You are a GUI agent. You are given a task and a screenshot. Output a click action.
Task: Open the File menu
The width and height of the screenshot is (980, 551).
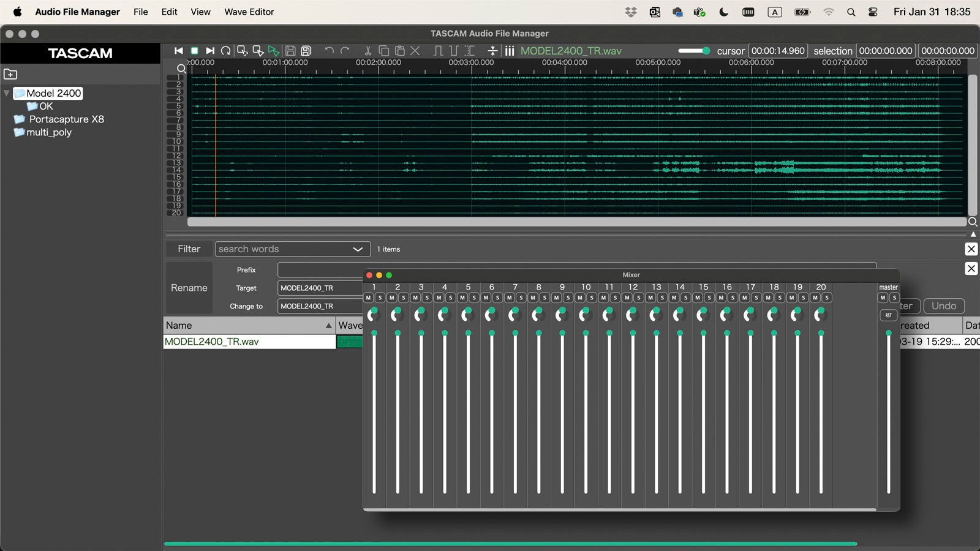(x=140, y=12)
